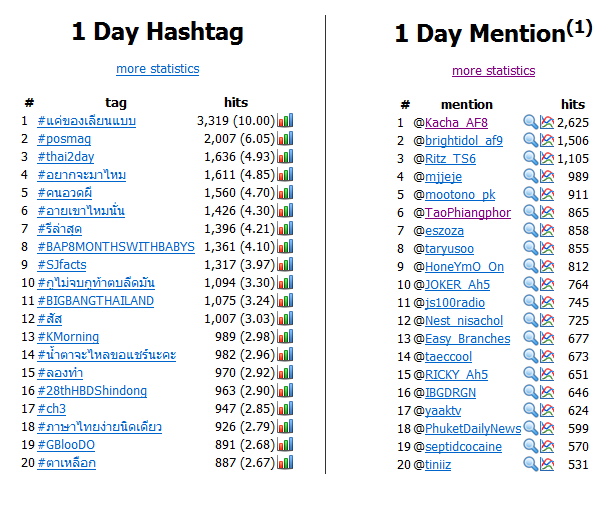Open line graph icon for @PhuketDailyNews
The height and width of the screenshot is (506, 613).
pyautogui.click(x=547, y=428)
